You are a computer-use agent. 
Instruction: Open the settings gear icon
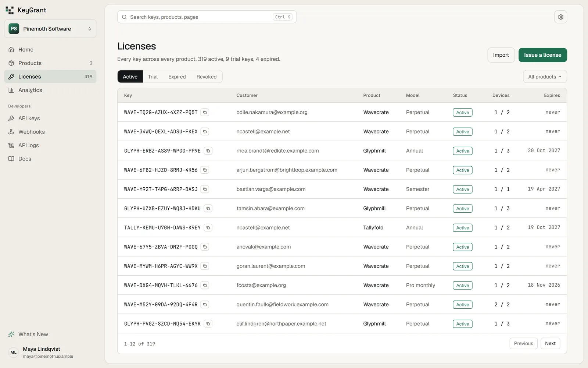click(560, 17)
